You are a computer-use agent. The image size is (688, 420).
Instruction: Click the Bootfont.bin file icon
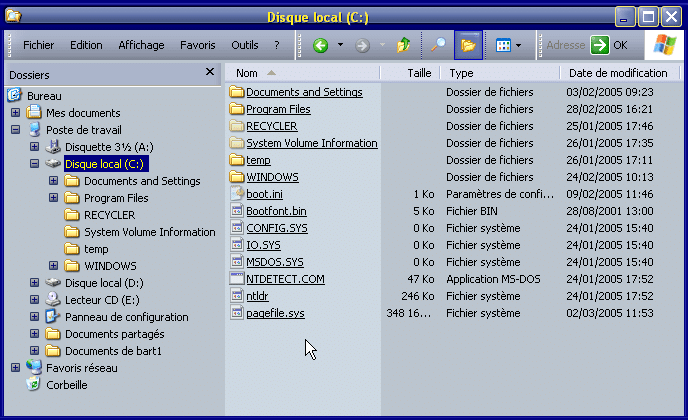(x=236, y=211)
